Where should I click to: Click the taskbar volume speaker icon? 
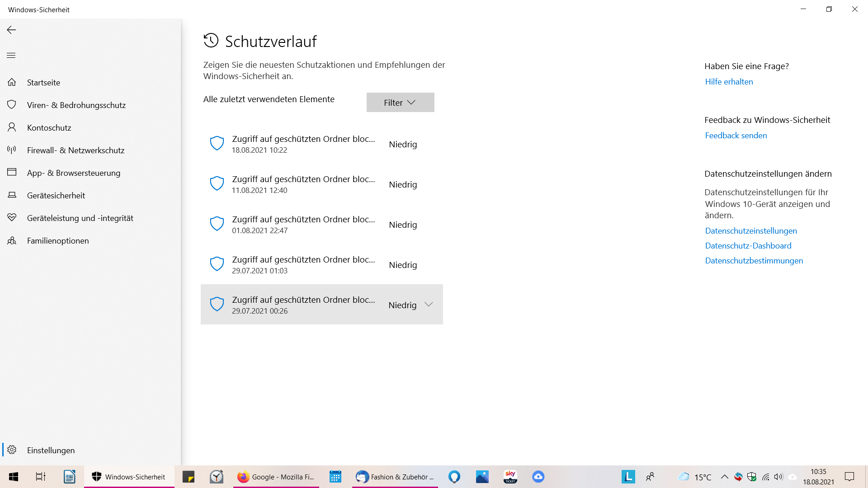tap(778, 477)
